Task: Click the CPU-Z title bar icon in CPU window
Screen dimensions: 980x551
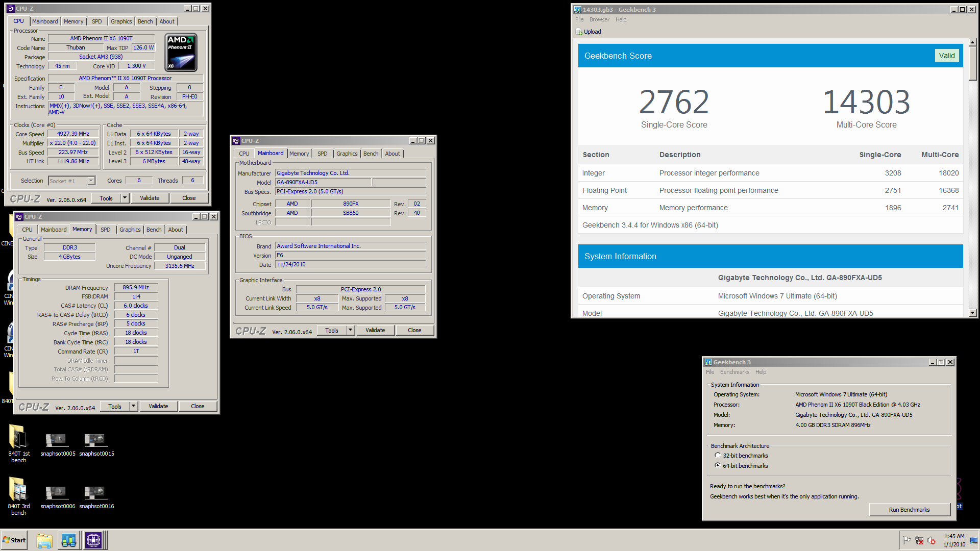Action: point(10,9)
